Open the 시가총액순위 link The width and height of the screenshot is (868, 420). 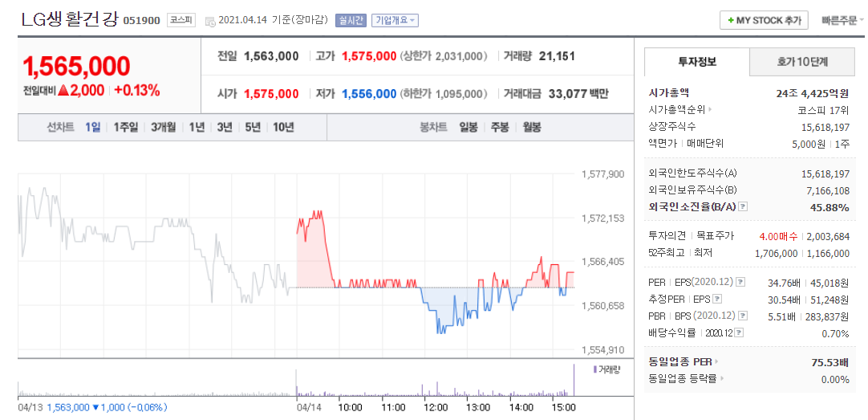pyautogui.click(x=676, y=110)
